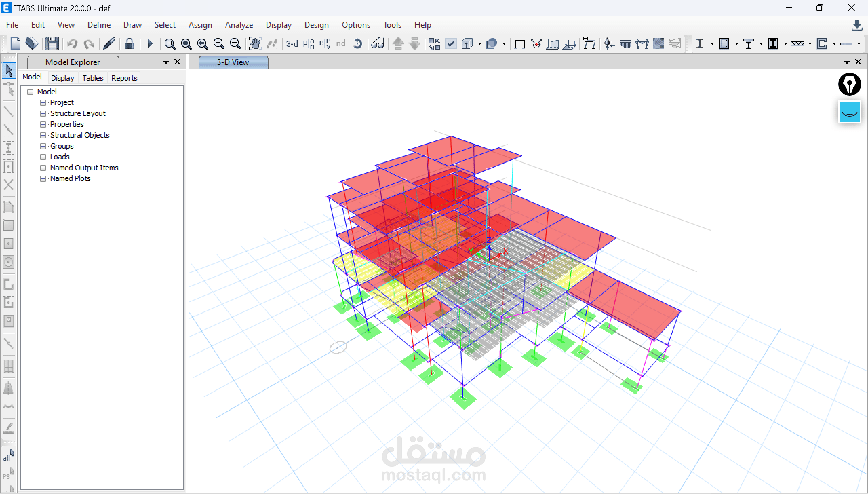Viewport: 868px width, 494px height.
Task: Click the Move Up in List arrow
Action: pyautogui.click(x=398, y=44)
